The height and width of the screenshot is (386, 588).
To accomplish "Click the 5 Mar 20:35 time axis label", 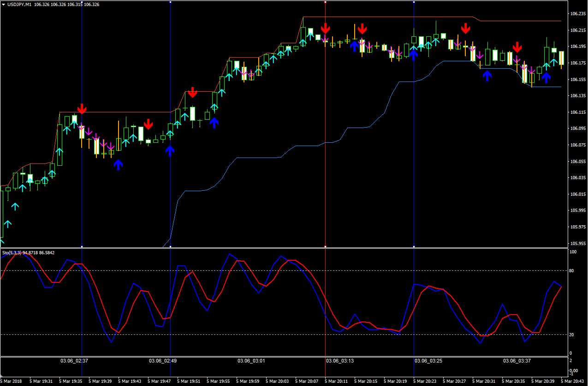I will (513, 381).
